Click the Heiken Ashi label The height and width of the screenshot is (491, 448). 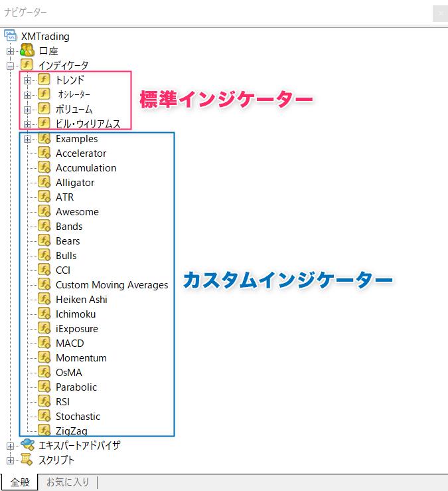[82, 300]
